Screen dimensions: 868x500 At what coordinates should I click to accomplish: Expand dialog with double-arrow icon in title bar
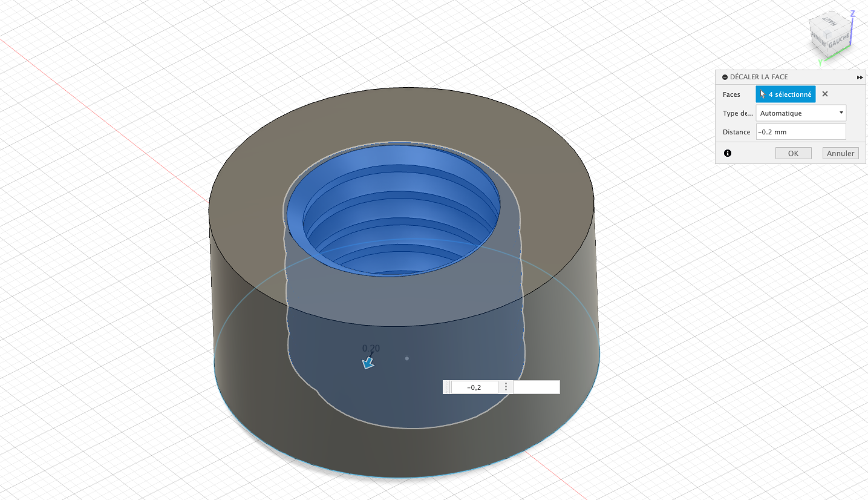click(860, 77)
